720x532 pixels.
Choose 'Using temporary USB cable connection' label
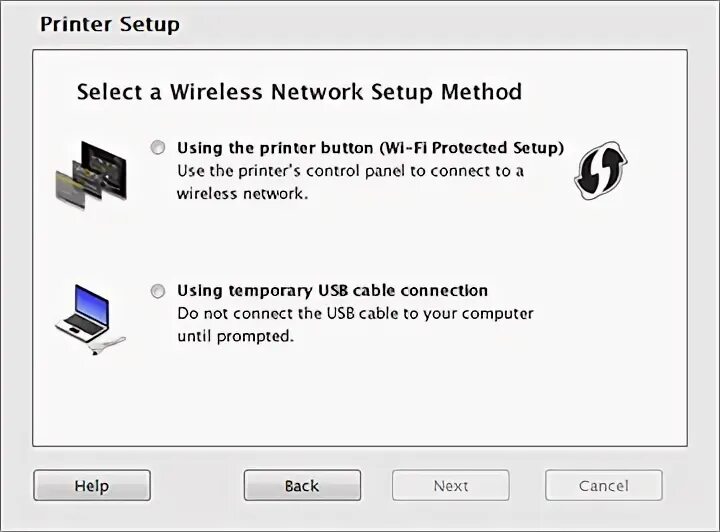tap(332, 291)
